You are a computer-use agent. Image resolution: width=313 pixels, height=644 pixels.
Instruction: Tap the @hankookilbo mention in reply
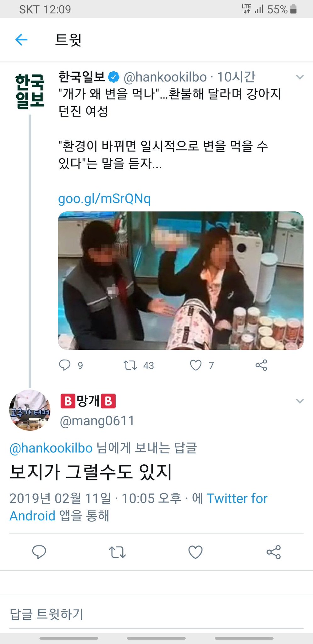[51, 448]
